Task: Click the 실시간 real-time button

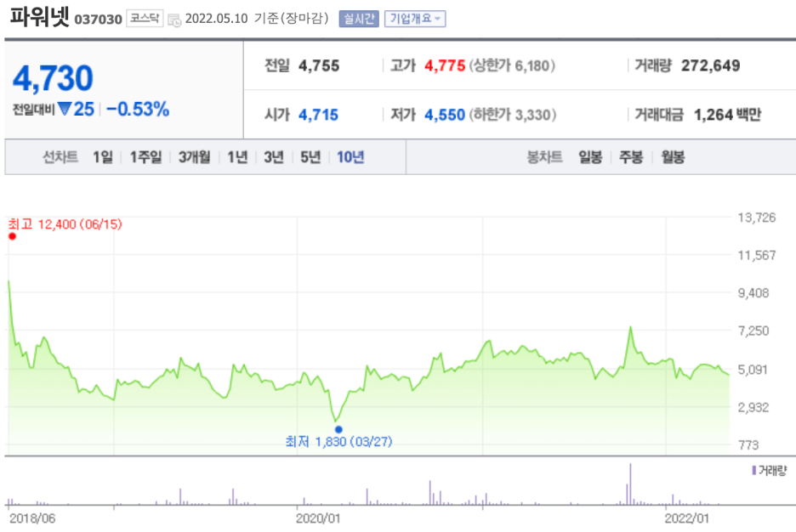Action: (359, 19)
